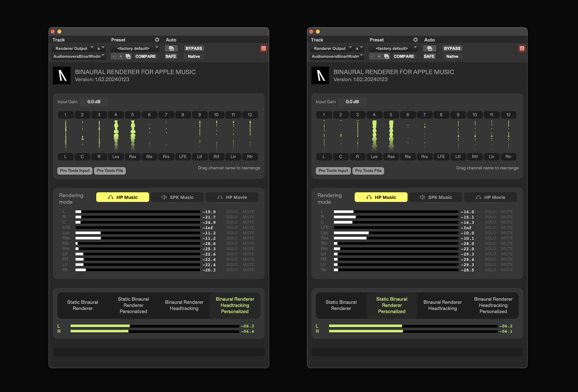Mute the Rtr channel in left window
Viewport: 578px width, 392px height.
pos(248,270)
